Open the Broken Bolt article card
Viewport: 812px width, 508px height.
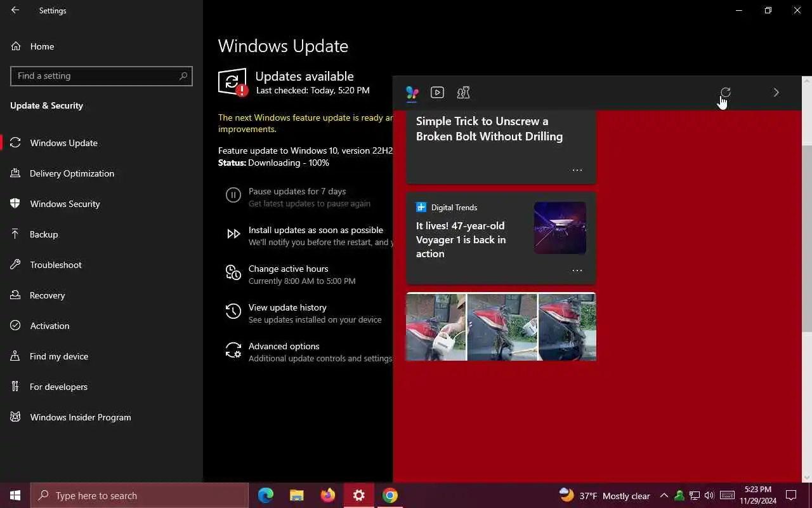pyautogui.click(x=501, y=147)
